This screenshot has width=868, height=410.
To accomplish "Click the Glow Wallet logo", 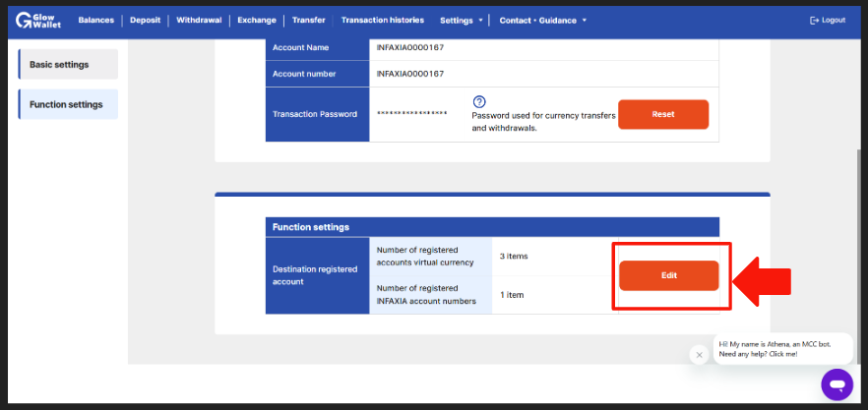I will 38,21.
